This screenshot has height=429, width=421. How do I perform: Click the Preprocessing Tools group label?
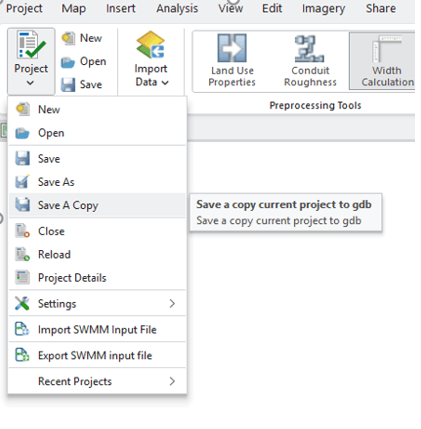point(315,106)
